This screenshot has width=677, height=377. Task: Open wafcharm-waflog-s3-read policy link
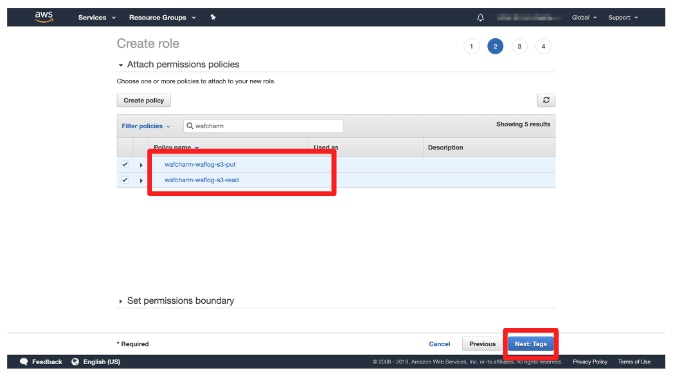tap(202, 180)
